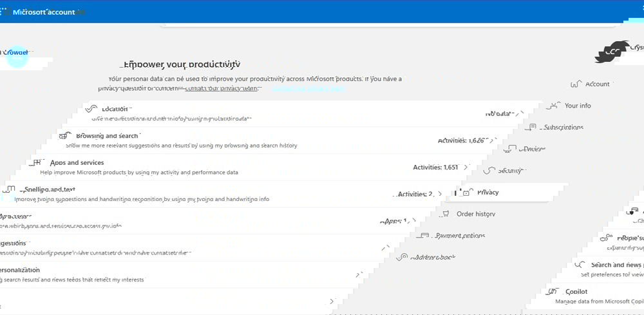Expand the personalization row chevron
644x315 pixels.
click(358, 274)
